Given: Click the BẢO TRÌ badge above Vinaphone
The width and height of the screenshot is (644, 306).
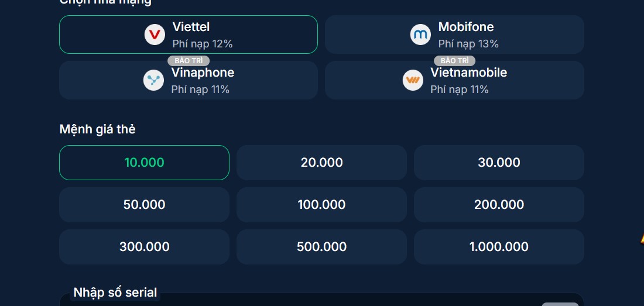Looking at the screenshot, I should click(189, 61).
